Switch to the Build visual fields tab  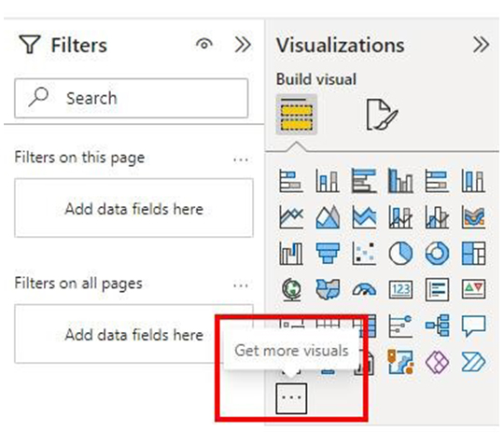click(x=297, y=115)
